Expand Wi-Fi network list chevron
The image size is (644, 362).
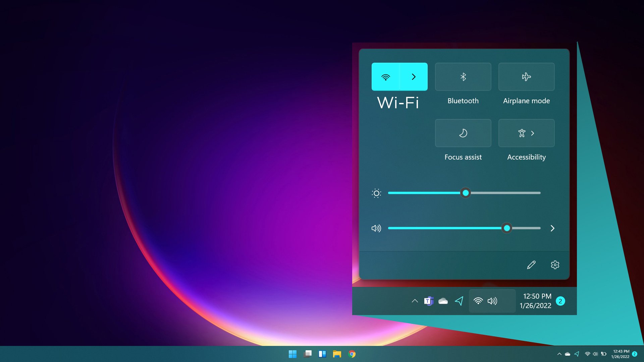coord(414,77)
